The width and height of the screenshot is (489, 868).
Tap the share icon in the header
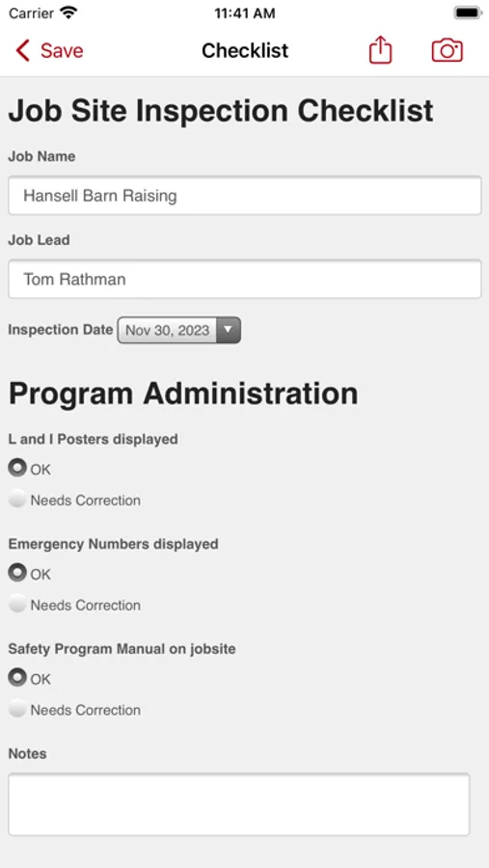coord(380,50)
